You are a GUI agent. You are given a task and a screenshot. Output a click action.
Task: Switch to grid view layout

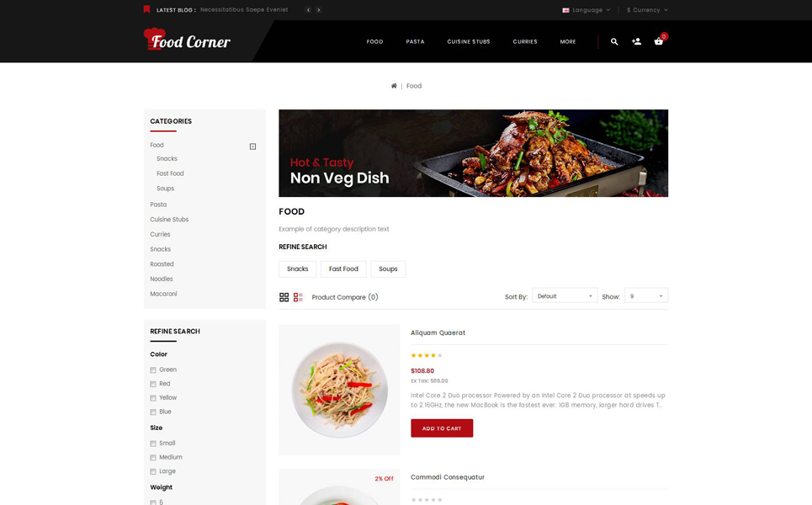284,297
